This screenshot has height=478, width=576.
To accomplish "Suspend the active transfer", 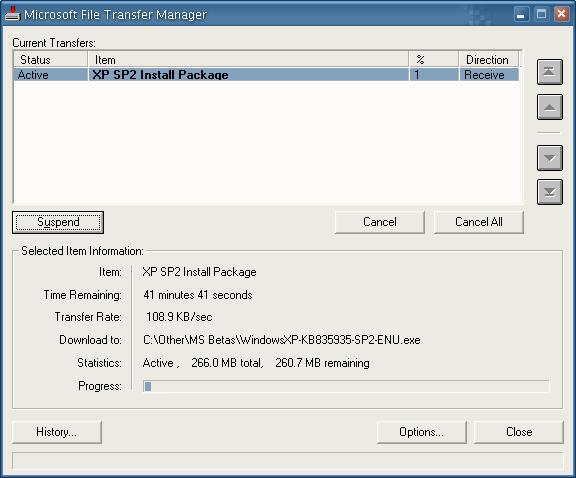I will pyautogui.click(x=58, y=222).
